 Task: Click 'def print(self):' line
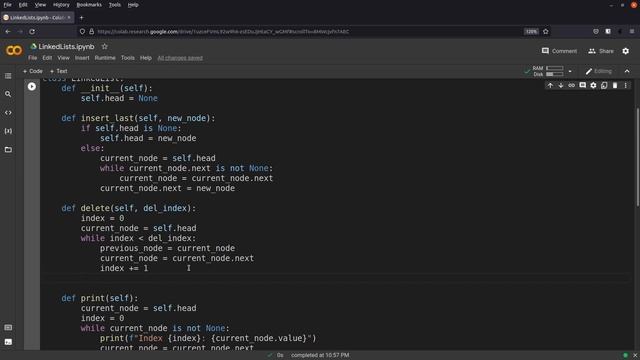pos(100,298)
